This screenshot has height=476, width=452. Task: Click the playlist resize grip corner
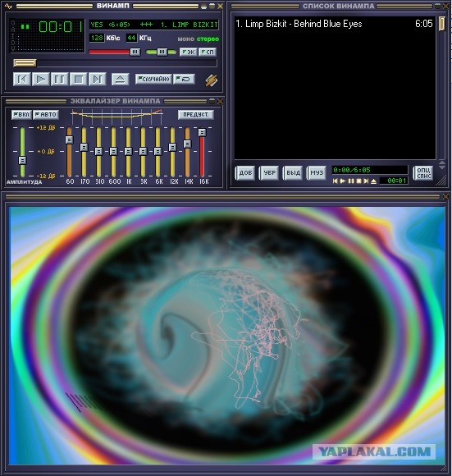(442, 181)
